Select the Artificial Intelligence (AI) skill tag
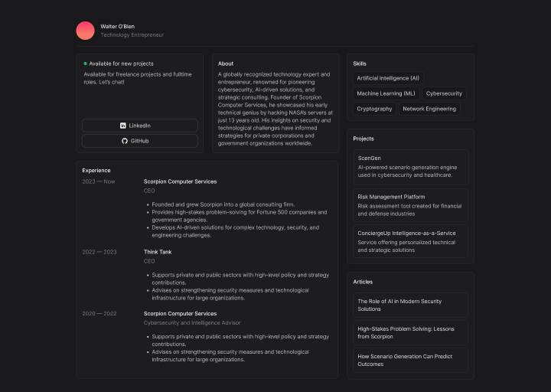Viewport: 551px width, 392px height. coord(388,78)
